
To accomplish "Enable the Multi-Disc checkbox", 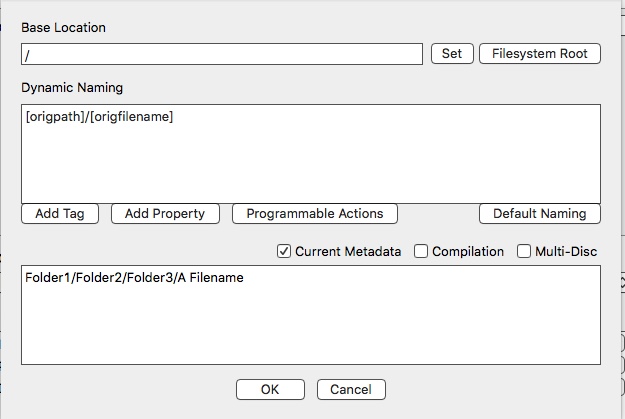I will 524,251.
